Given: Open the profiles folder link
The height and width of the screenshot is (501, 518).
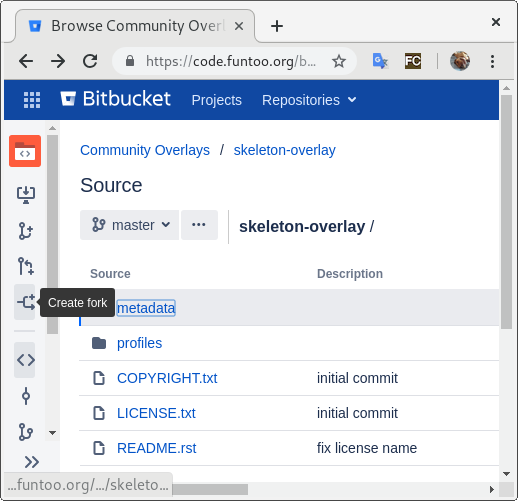Looking at the screenshot, I should pyautogui.click(x=139, y=343).
